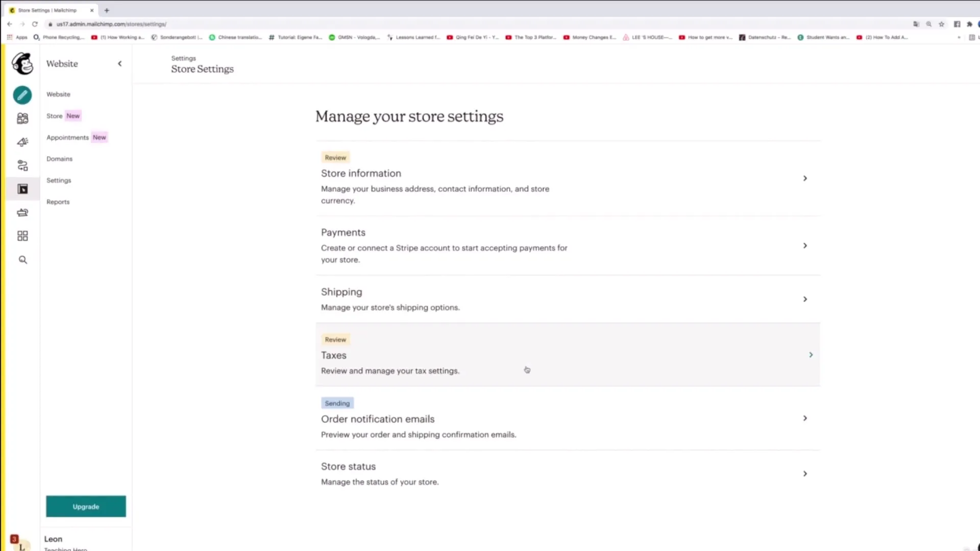Viewport: 980px width, 551px height.
Task: Open the Taxes settings row
Action: pyautogui.click(x=568, y=355)
